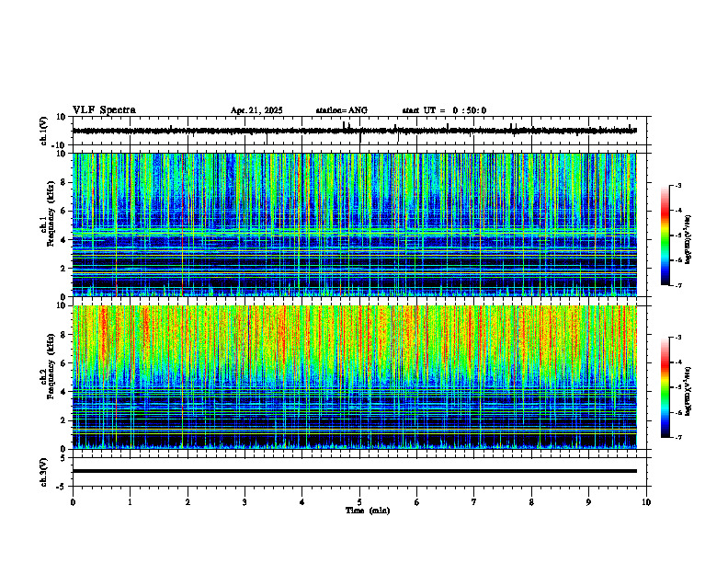Click the lower color scale bar beside ch.2
Screen dimensions: 728x563
(x=665, y=387)
